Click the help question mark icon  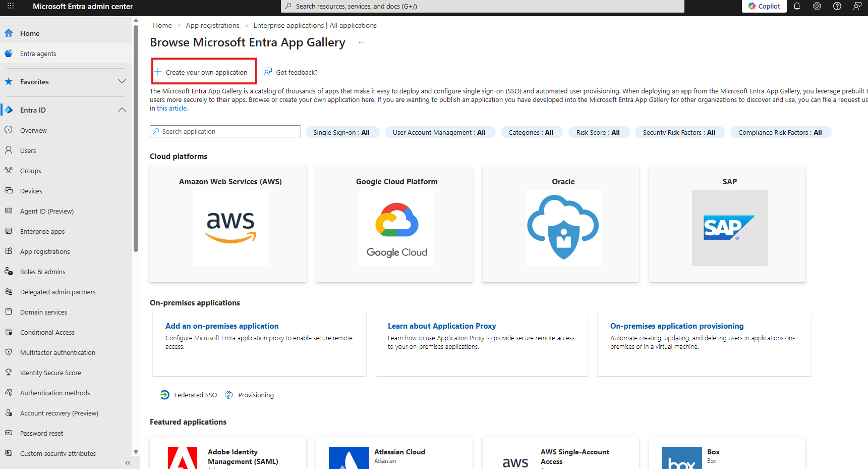point(837,7)
